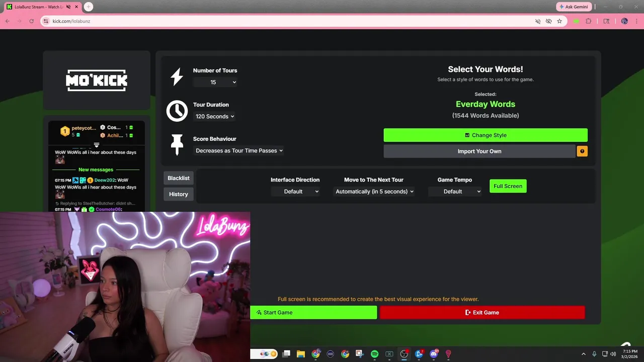644x362 pixels.
Task: Open the Move to The Next Tour dropdown
Action: tap(374, 192)
